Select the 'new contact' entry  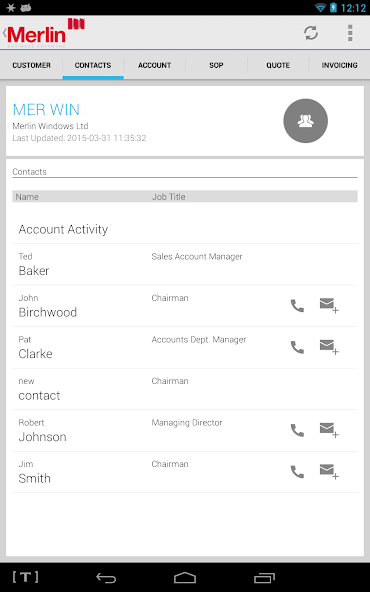[185, 389]
